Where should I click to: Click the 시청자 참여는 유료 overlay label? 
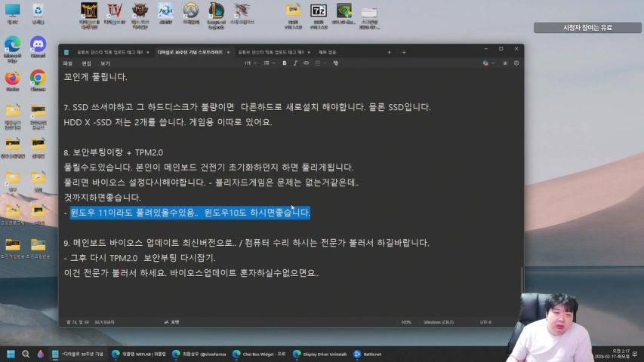[x=587, y=27]
